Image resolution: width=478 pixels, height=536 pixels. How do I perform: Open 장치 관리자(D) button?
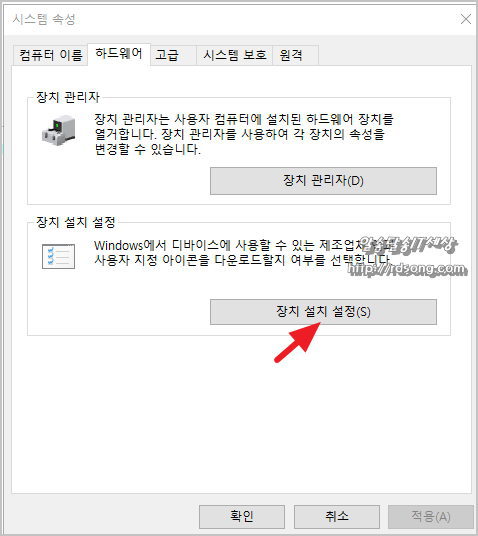323,180
